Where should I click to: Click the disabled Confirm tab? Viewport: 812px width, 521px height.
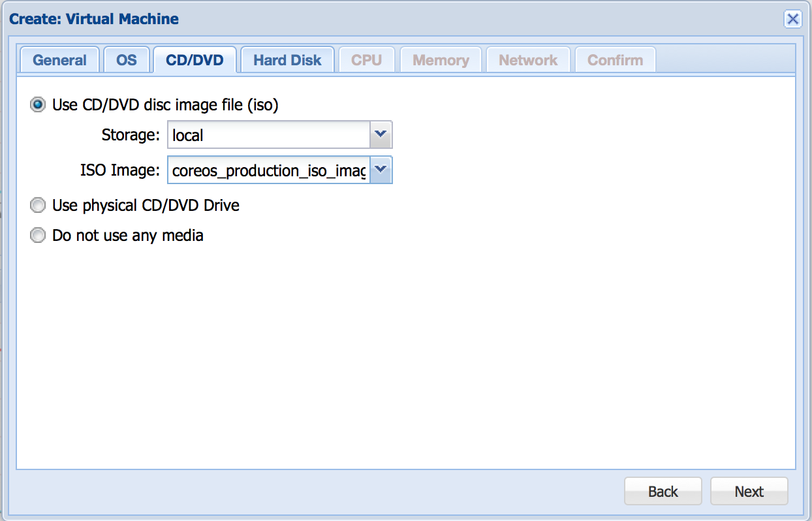[x=615, y=60]
